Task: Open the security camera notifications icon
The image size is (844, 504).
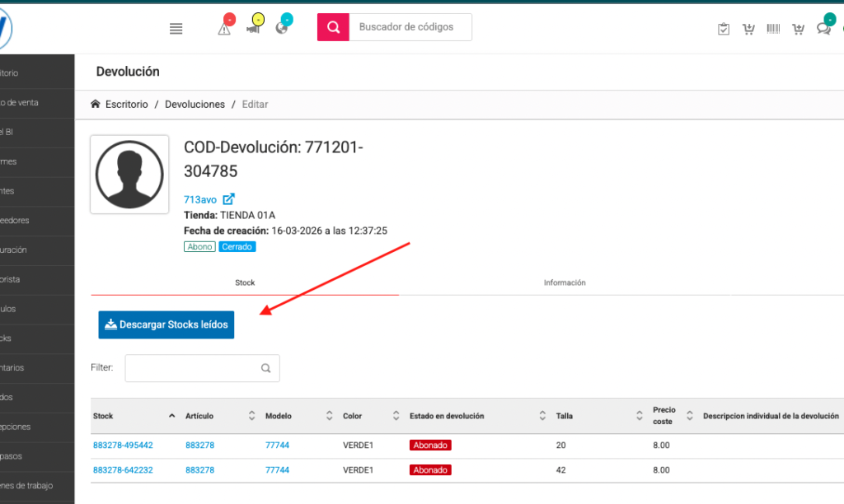Action: pyautogui.click(x=253, y=29)
